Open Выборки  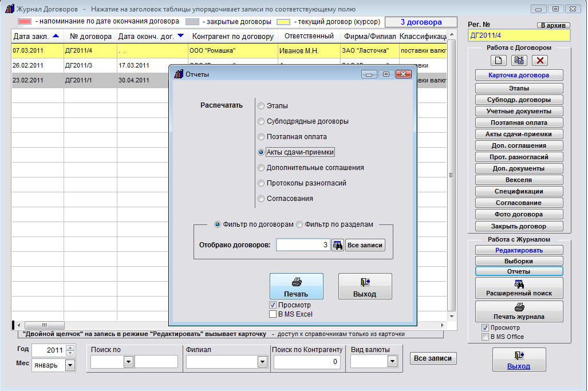point(519,261)
